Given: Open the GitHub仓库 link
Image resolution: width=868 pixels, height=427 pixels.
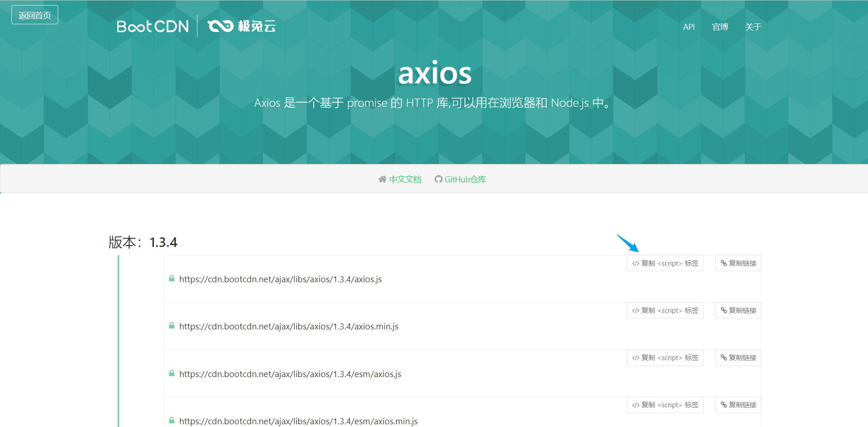Looking at the screenshot, I should click(465, 179).
